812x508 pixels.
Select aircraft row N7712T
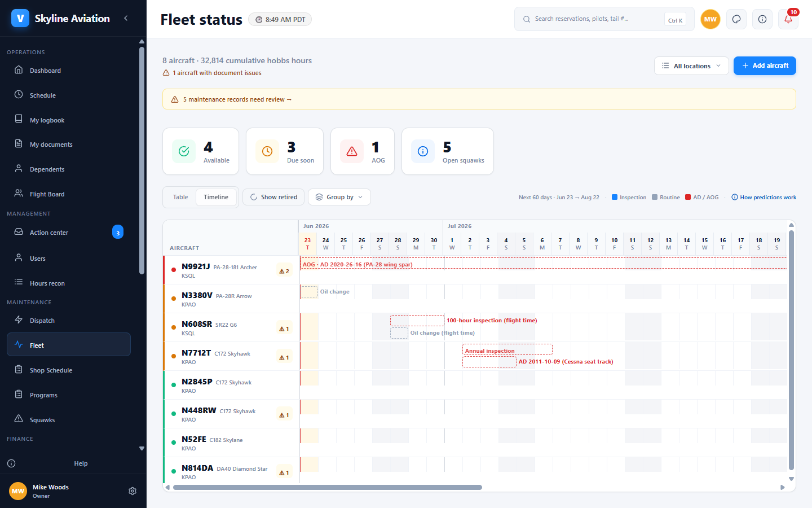point(231,357)
